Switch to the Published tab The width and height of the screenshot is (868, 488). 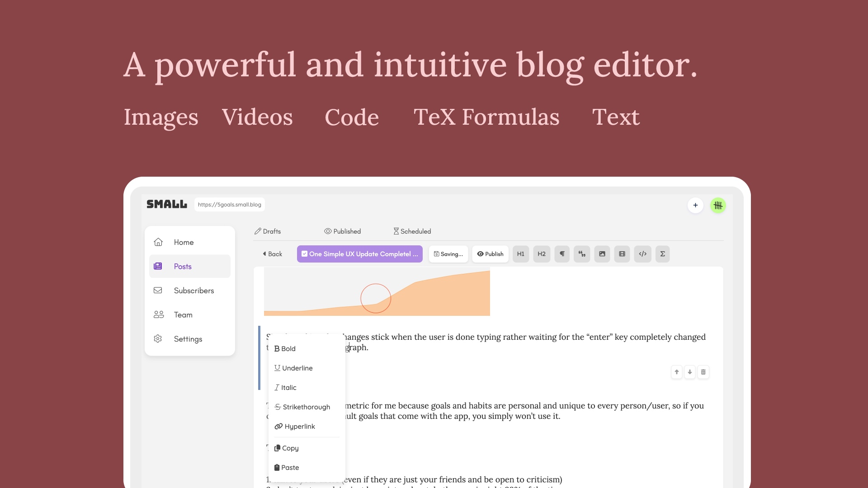pyautogui.click(x=343, y=231)
